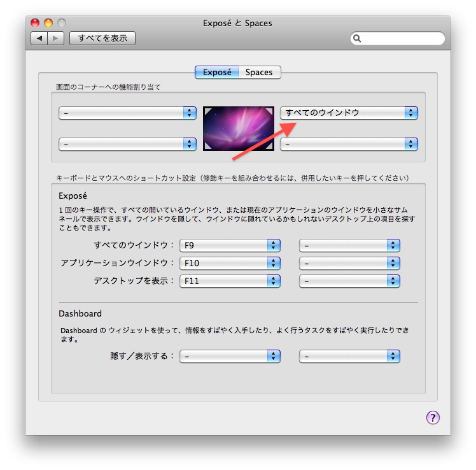Click the すべてを表示 button
This screenshot has height=470, width=476.
coord(102,38)
